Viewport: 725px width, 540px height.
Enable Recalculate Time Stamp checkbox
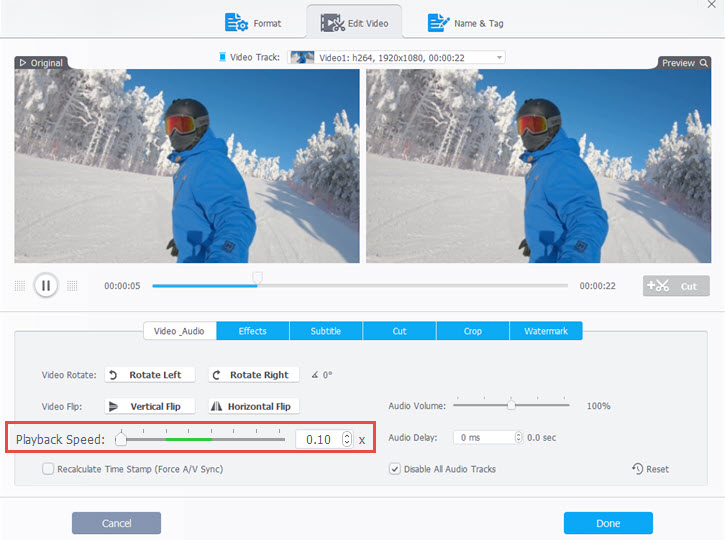pos(48,469)
